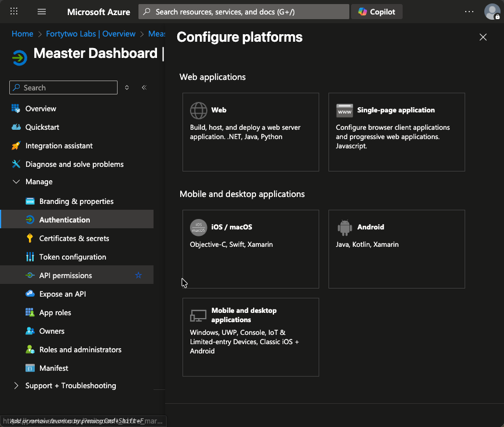Open the Azure apps grid launcher icon
Image resolution: width=504 pixels, height=427 pixels.
14,12
